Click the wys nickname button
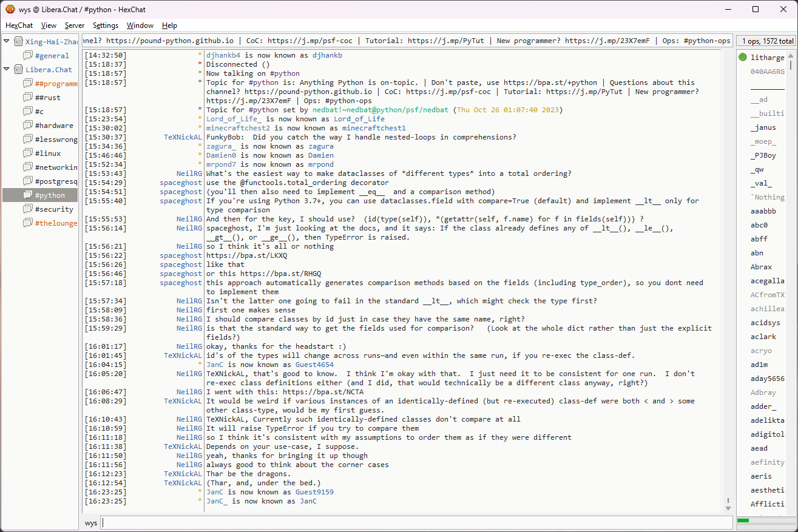This screenshot has height=532, width=798. coord(91,523)
